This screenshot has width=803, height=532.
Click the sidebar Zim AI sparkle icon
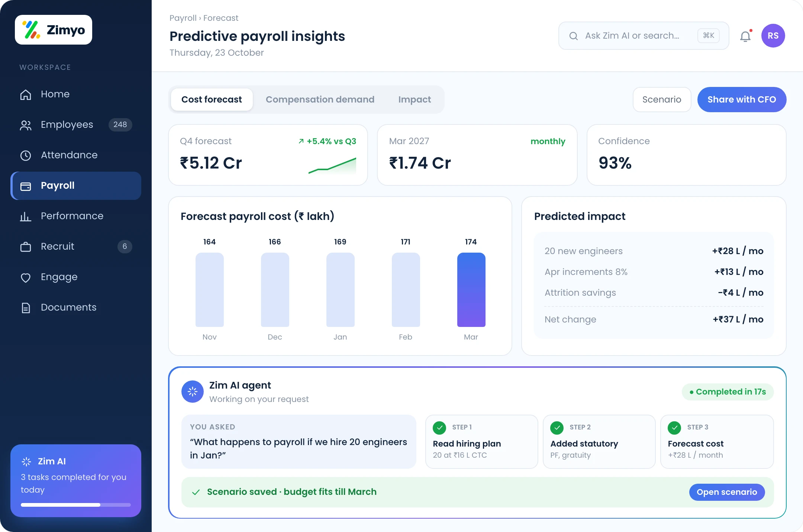click(x=26, y=461)
